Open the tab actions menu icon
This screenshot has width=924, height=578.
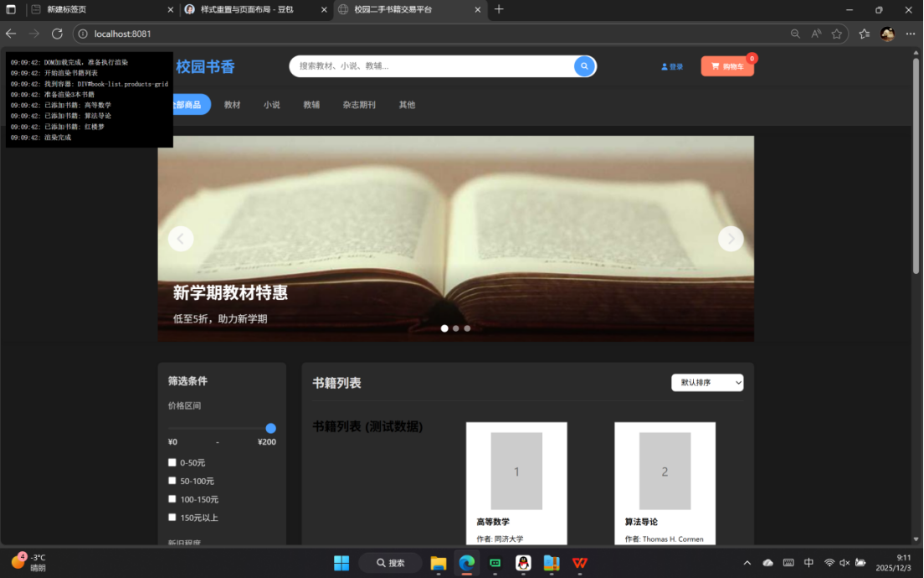(x=11, y=9)
